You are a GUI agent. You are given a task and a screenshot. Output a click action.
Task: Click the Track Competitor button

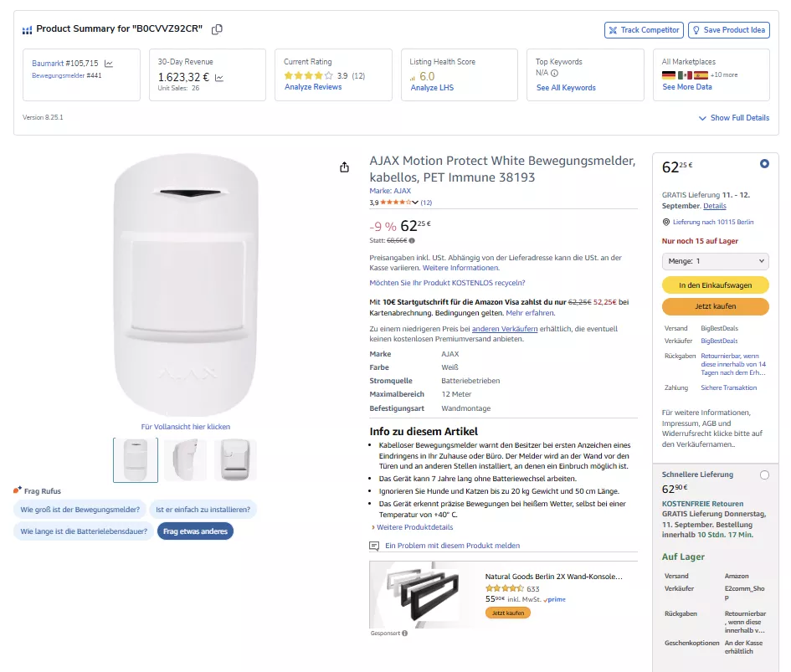pyautogui.click(x=644, y=30)
